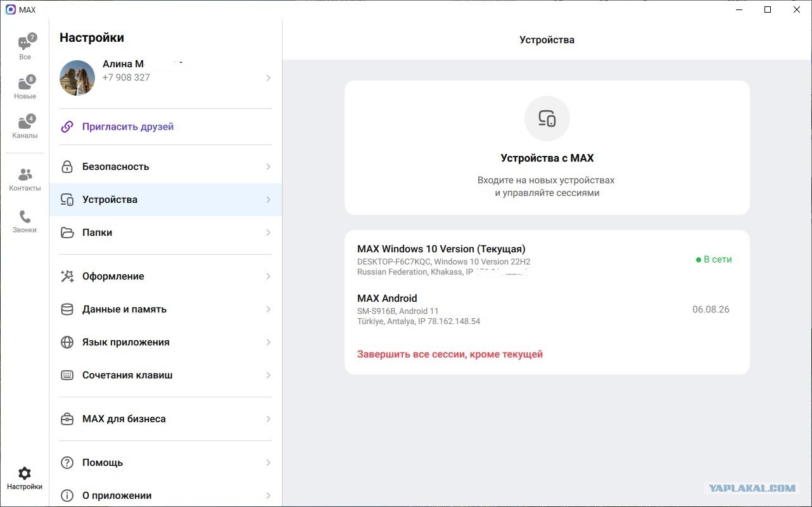This screenshot has height=507, width=812.
Task: Click the magic wand icon for Оформление
Action: [67, 276]
